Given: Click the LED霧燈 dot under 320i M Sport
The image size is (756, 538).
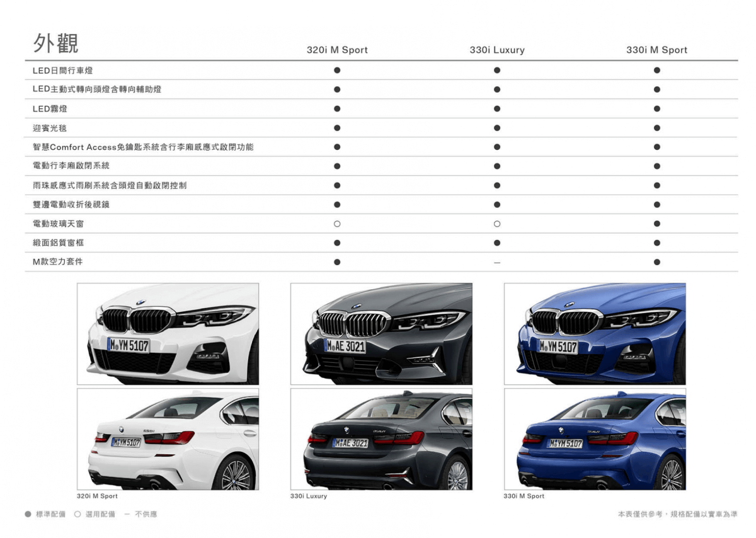Looking at the screenshot, I should 337,109.
